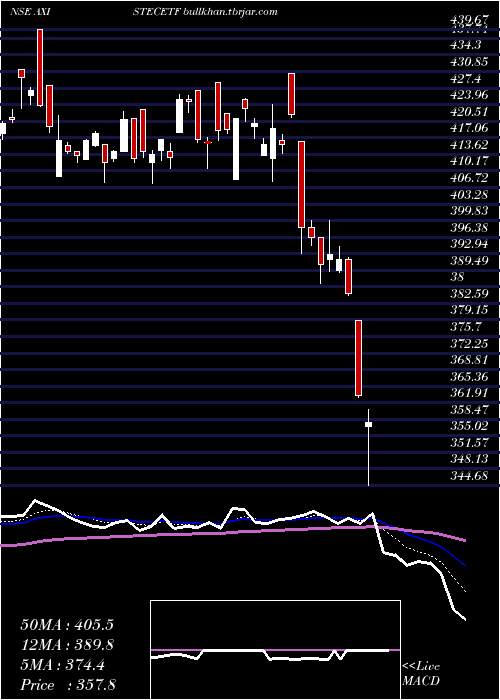This screenshot has height=700, width=500.
Task: Select the 389.49 axis label
Action: point(467,261)
